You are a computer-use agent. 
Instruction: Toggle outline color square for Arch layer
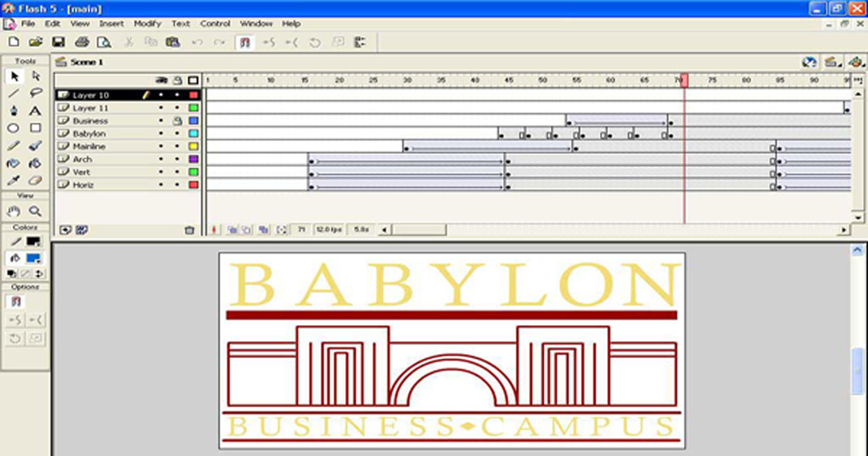point(193,159)
